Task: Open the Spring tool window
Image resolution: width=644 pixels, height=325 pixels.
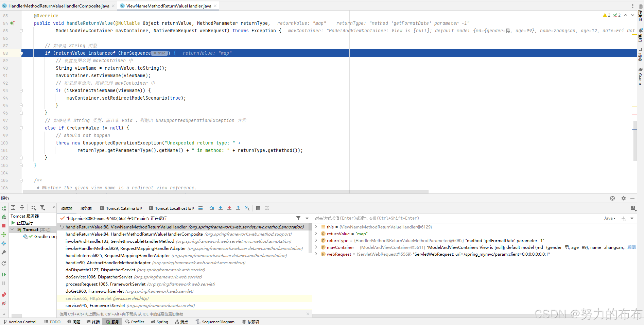Action: pos(160,322)
